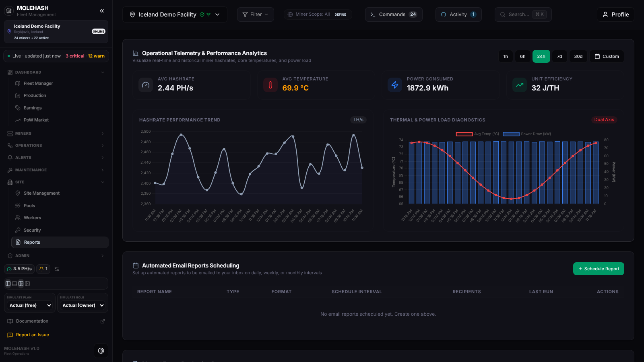
Task: Open the Simulate Plan dropdown
Action: [30, 305]
